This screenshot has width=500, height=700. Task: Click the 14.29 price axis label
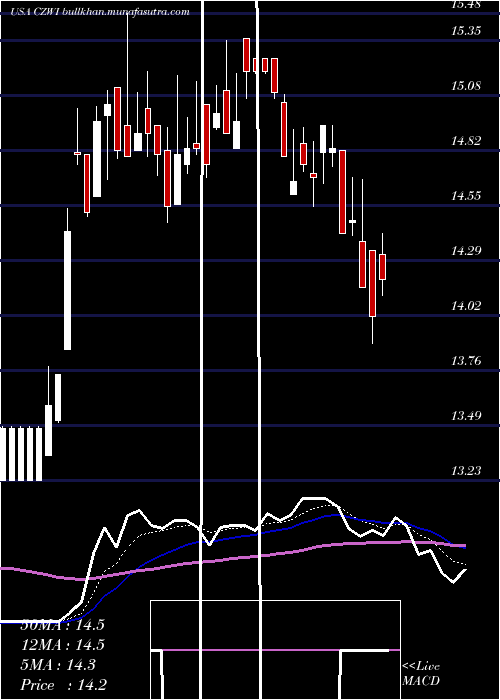pyautogui.click(x=466, y=251)
